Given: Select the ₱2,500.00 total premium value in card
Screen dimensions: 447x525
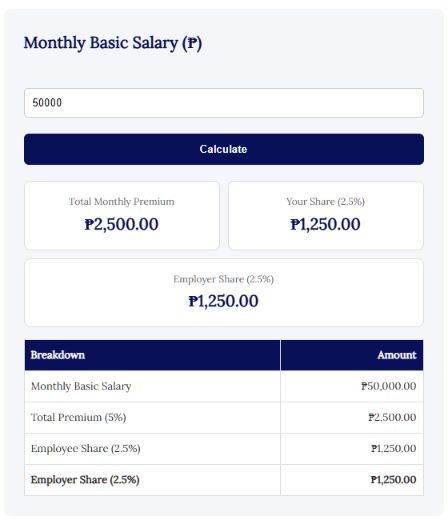Looking at the screenshot, I should pos(121,224).
